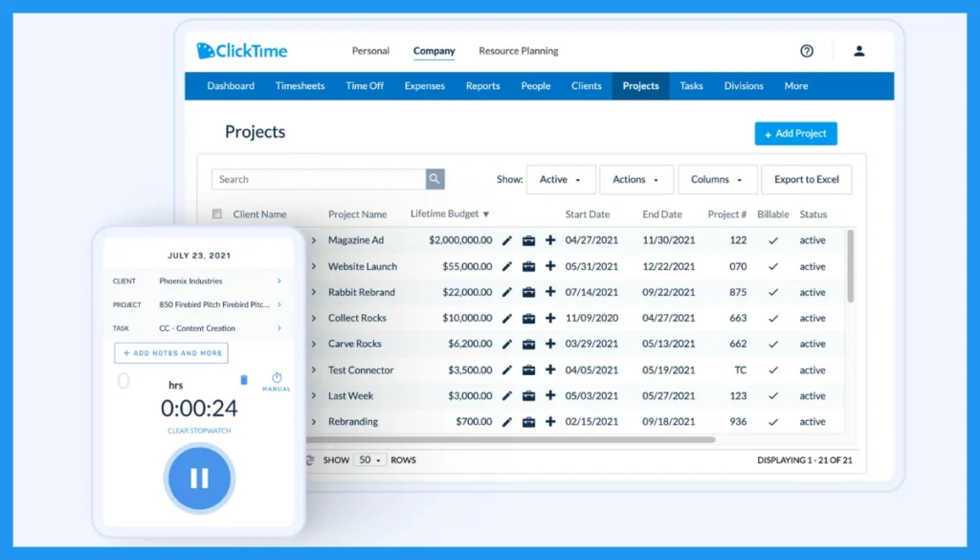Click the ClickTime logo
The width and height of the screenshot is (980, 560).
[x=242, y=51]
